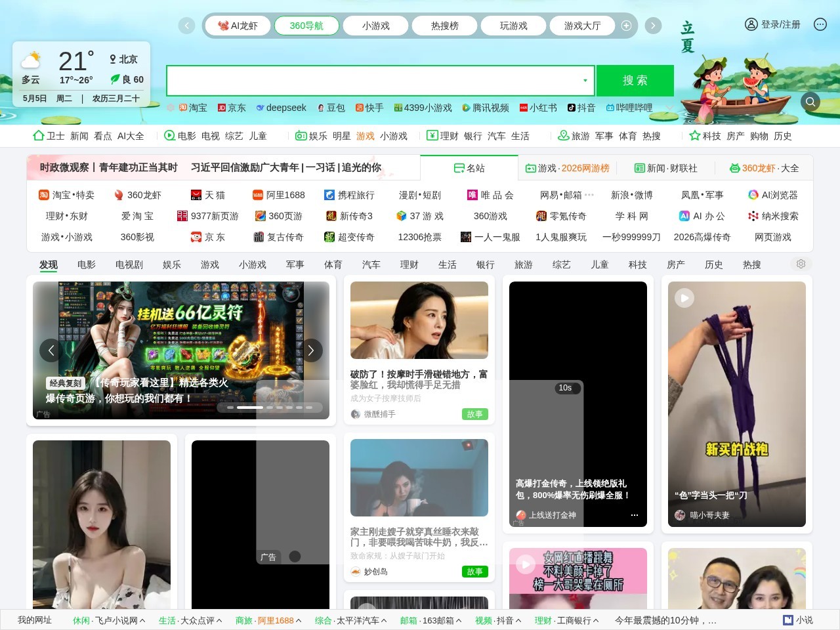Image resolution: width=840 pixels, height=630 pixels.
Task: Click the Beijing location pin
Action: click(113, 59)
